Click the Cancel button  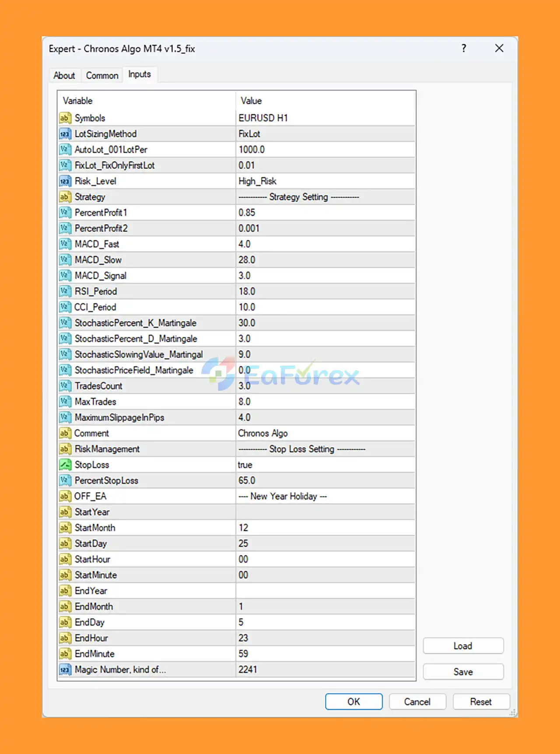417,701
